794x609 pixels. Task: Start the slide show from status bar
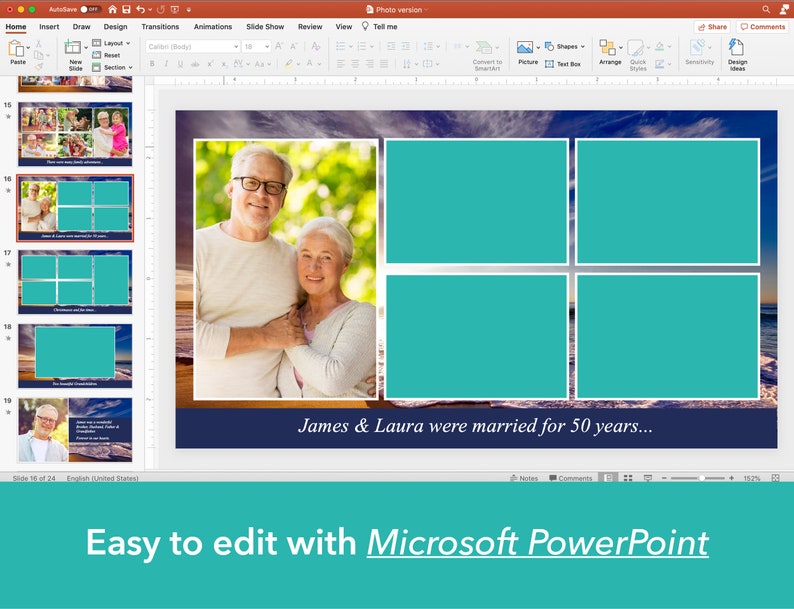[648, 478]
